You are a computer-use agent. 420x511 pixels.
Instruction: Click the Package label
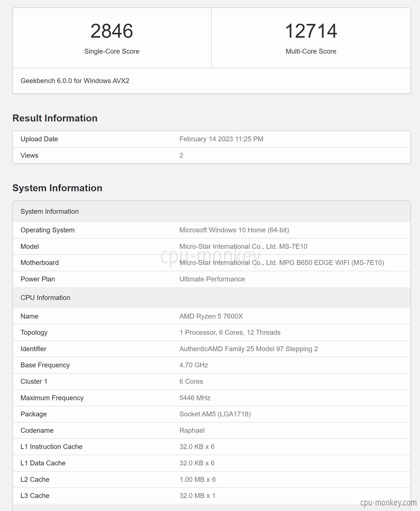[x=34, y=414]
